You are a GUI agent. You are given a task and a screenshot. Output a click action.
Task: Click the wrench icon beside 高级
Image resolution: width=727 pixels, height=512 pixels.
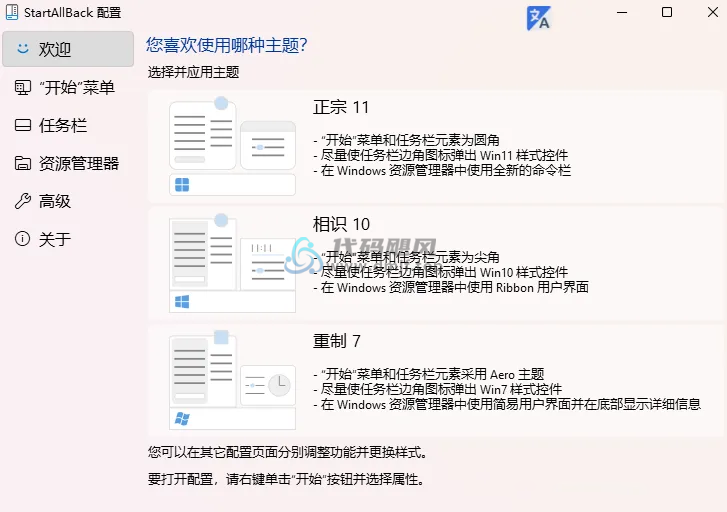[x=23, y=201]
